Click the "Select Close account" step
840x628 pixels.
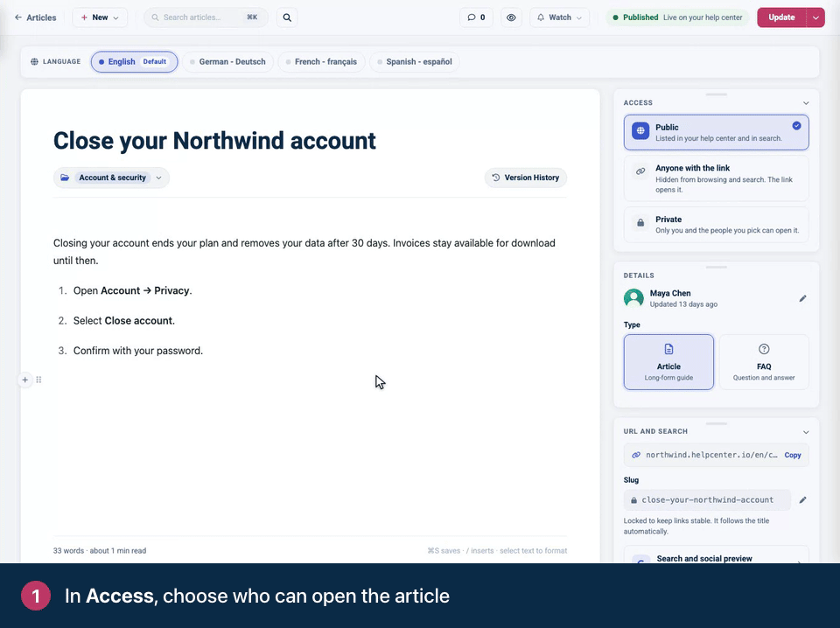pos(123,321)
